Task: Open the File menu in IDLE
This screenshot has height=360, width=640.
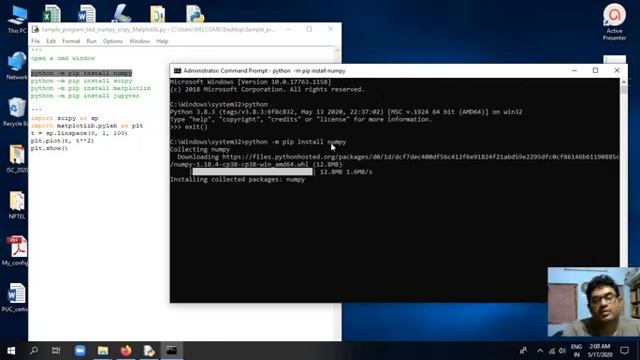Action: click(x=36, y=41)
